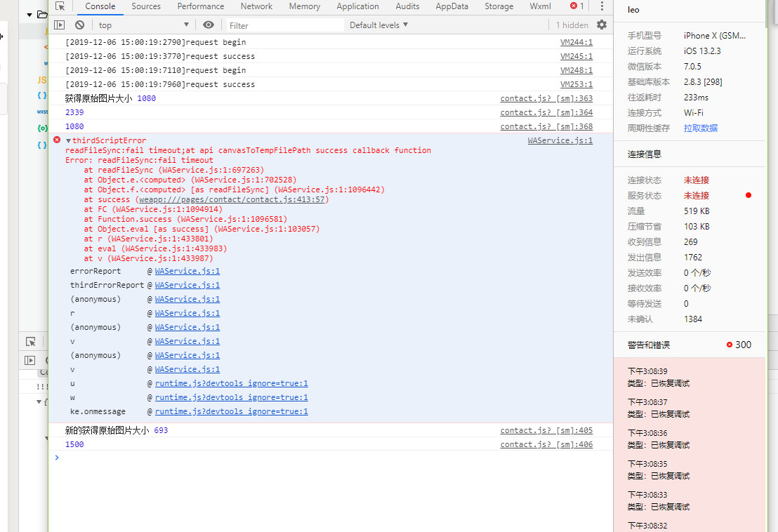
Task: Clear the console with the ban icon
Action: pyautogui.click(x=80, y=25)
